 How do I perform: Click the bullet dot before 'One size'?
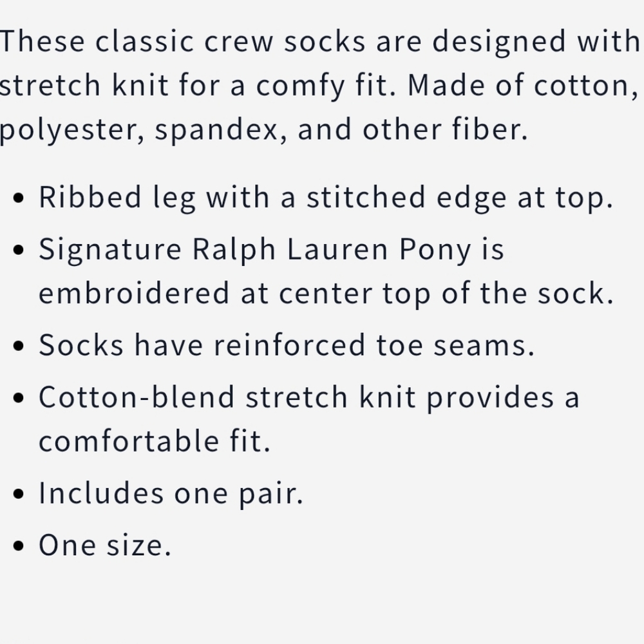point(19,545)
